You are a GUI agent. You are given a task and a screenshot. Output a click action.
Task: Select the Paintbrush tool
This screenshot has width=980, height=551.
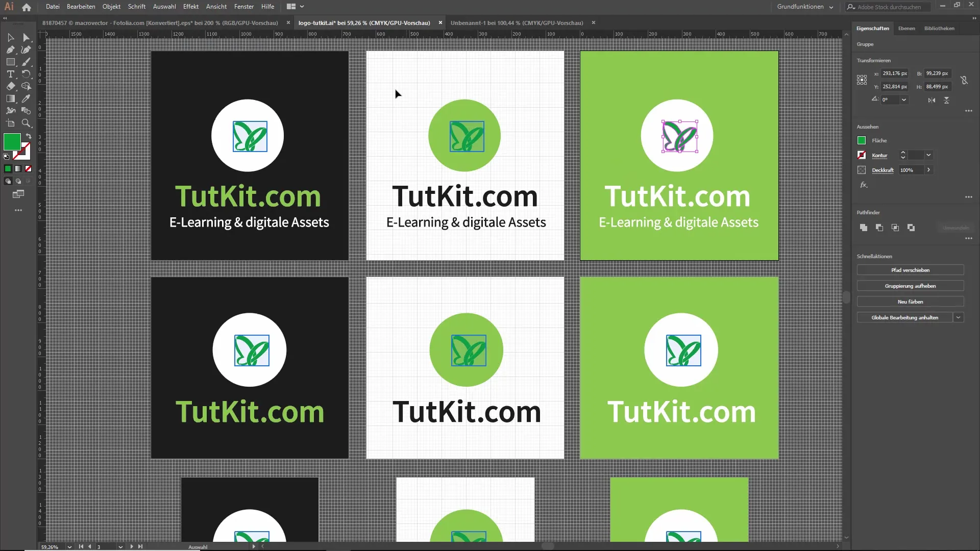click(x=26, y=62)
